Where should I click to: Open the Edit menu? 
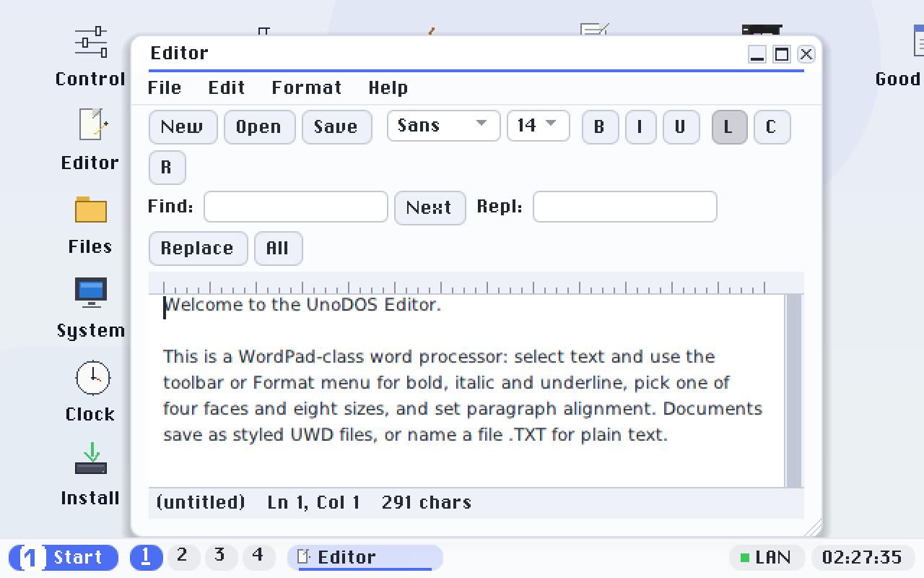pos(227,88)
